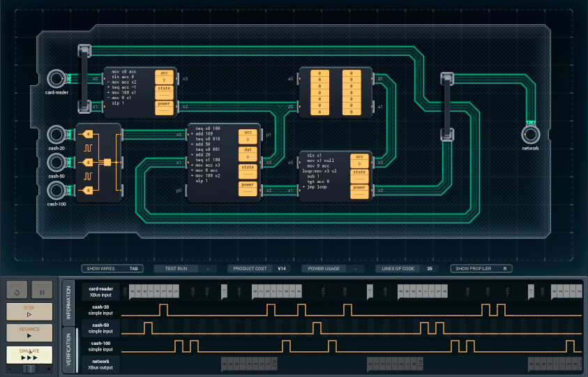Click the first card-reader data packet in the timeline
Screen dimensions: 588x377
(x=153, y=291)
